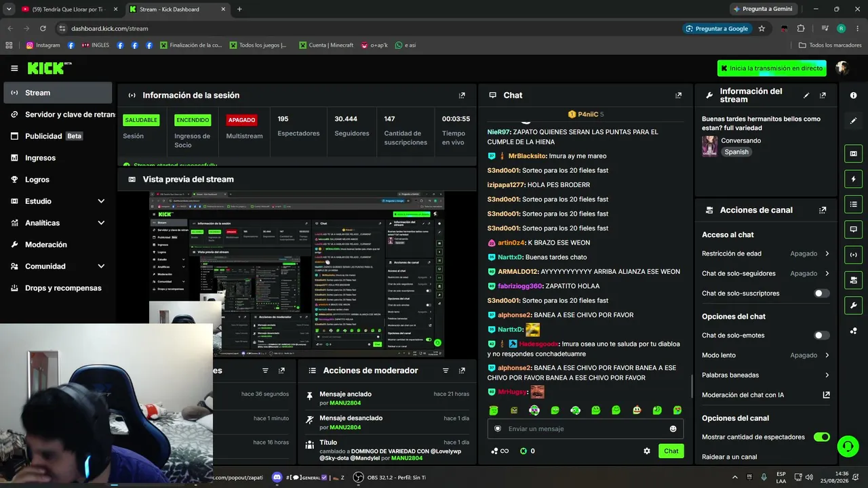868x488 pixels.
Task: Click the Spanish language tag
Action: click(x=736, y=152)
